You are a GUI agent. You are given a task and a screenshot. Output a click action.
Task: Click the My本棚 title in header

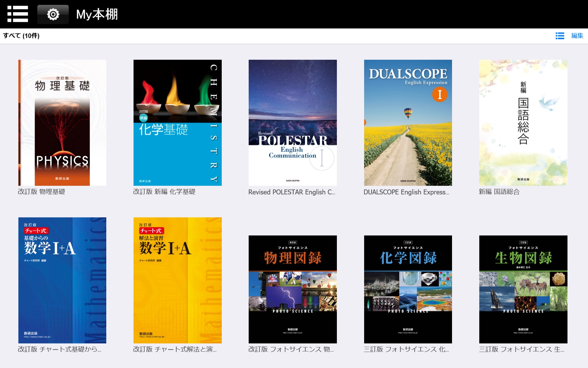point(97,14)
